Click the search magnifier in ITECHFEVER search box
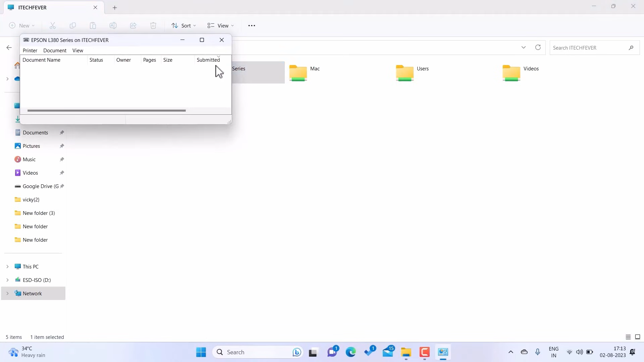Viewport: 644px width, 362px height. [631, 48]
